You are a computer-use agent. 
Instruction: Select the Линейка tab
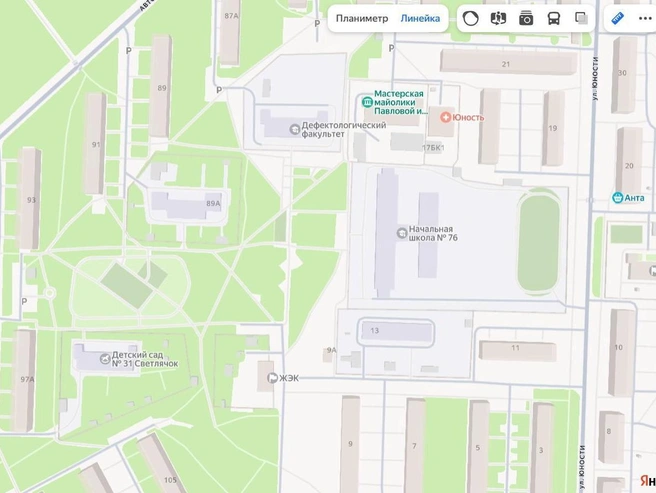pyautogui.click(x=420, y=18)
